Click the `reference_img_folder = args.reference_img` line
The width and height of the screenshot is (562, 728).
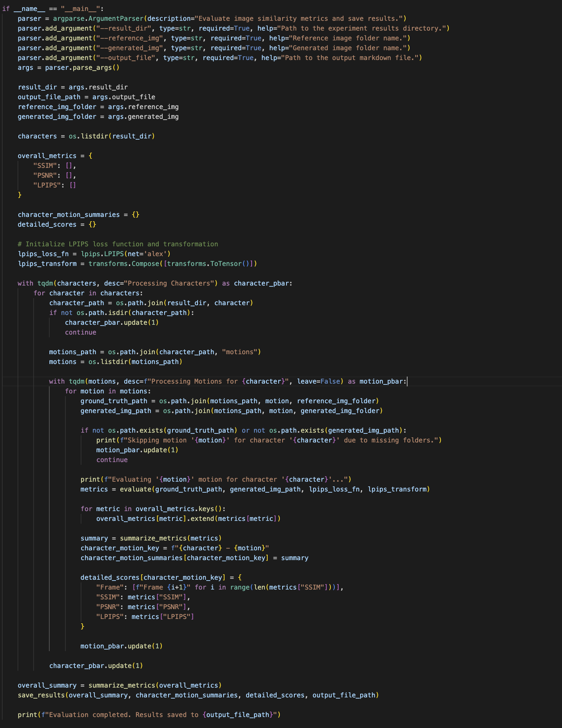(x=98, y=107)
